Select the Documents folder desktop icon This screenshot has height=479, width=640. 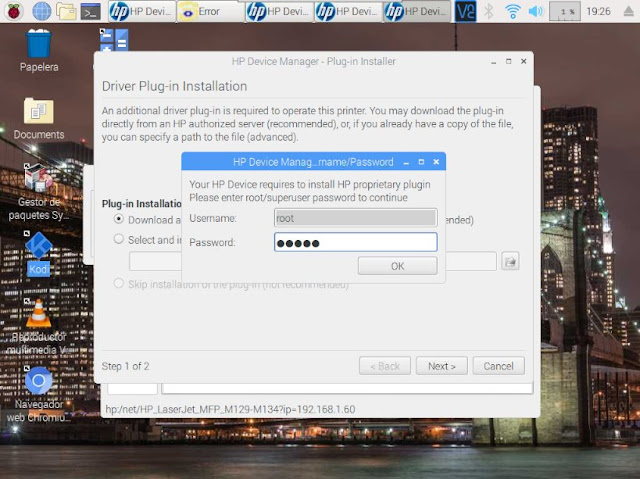(x=39, y=118)
